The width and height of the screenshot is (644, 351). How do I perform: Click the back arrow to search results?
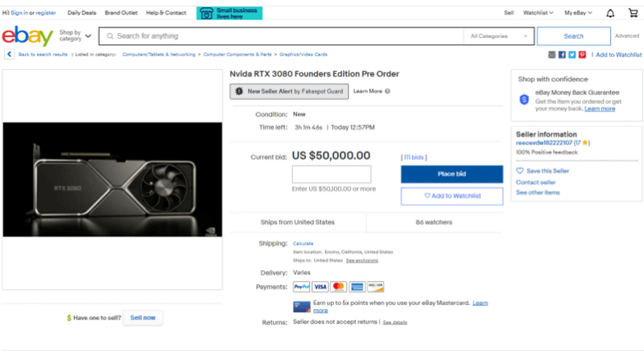10,54
